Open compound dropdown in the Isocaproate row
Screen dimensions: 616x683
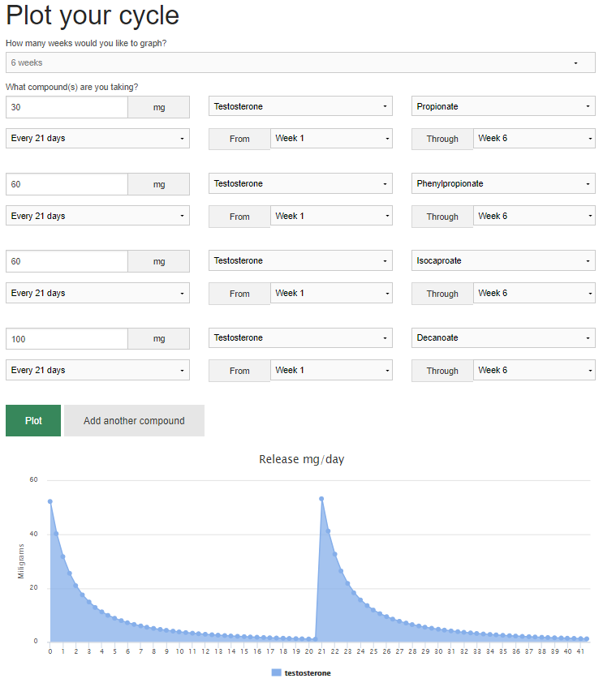point(300,260)
